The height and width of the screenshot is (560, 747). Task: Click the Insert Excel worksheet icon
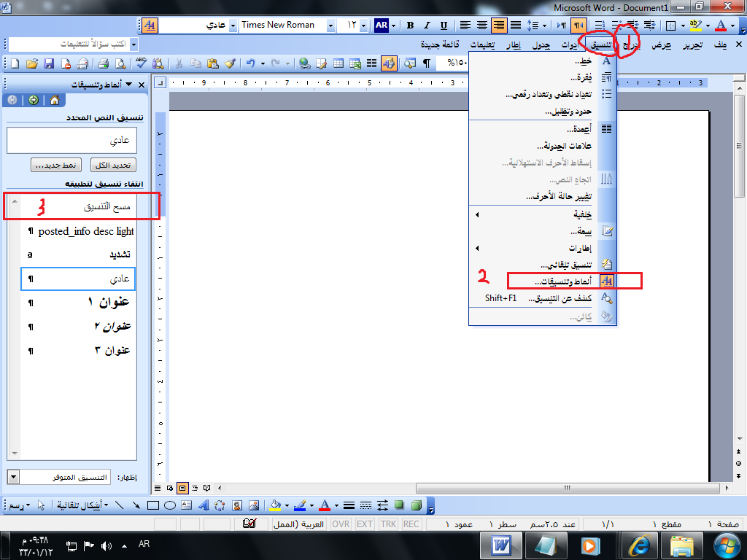tap(355, 63)
